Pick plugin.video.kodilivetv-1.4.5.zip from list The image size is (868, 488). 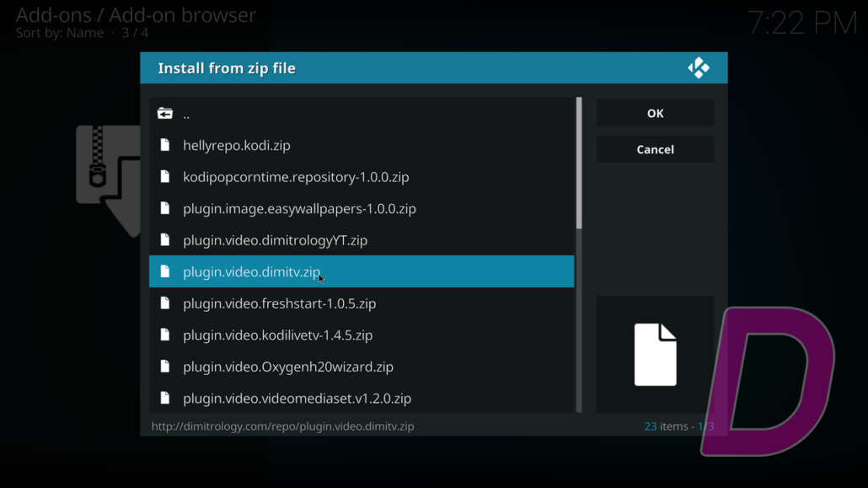click(277, 335)
